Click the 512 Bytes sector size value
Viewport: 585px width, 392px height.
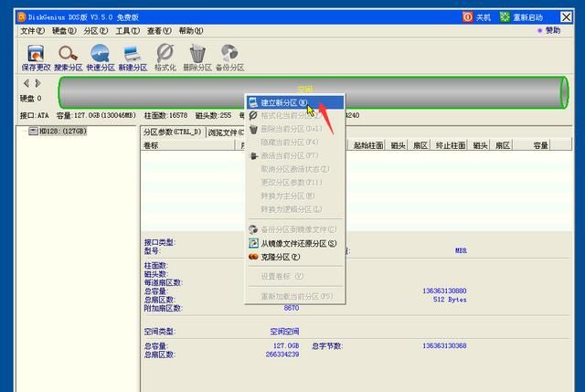coord(450,300)
